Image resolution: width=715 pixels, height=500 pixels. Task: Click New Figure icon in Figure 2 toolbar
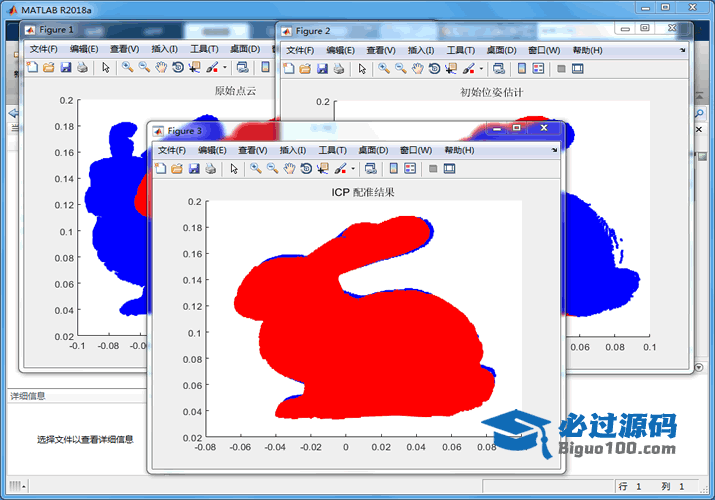[x=289, y=69]
